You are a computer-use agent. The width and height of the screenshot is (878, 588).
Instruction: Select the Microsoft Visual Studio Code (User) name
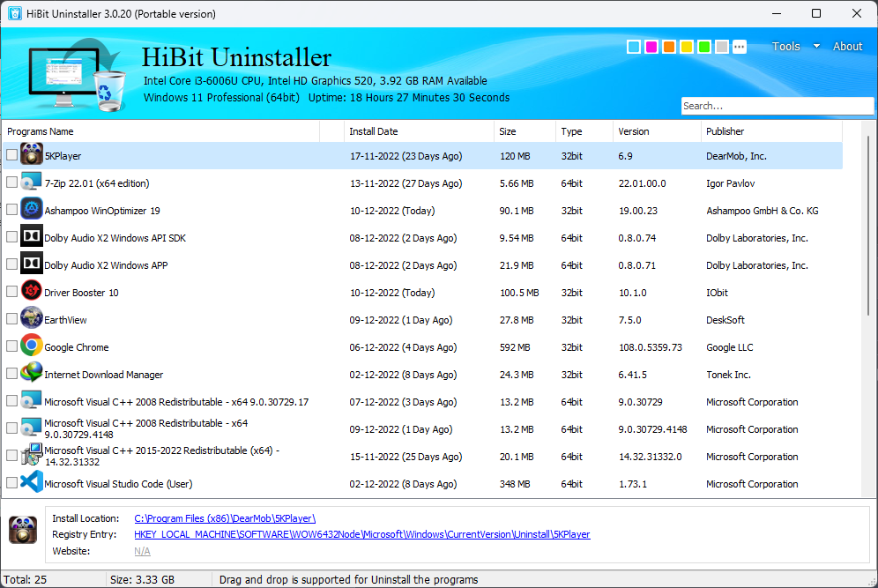[118, 484]
